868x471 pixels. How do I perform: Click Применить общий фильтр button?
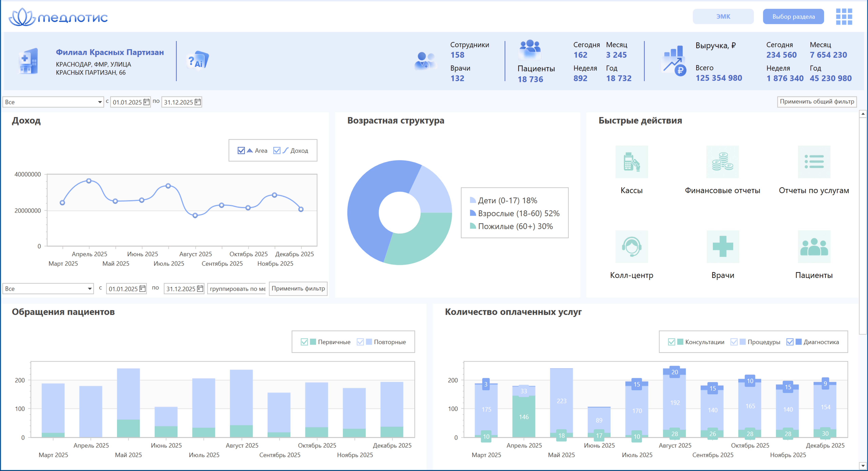pos(817,101)
